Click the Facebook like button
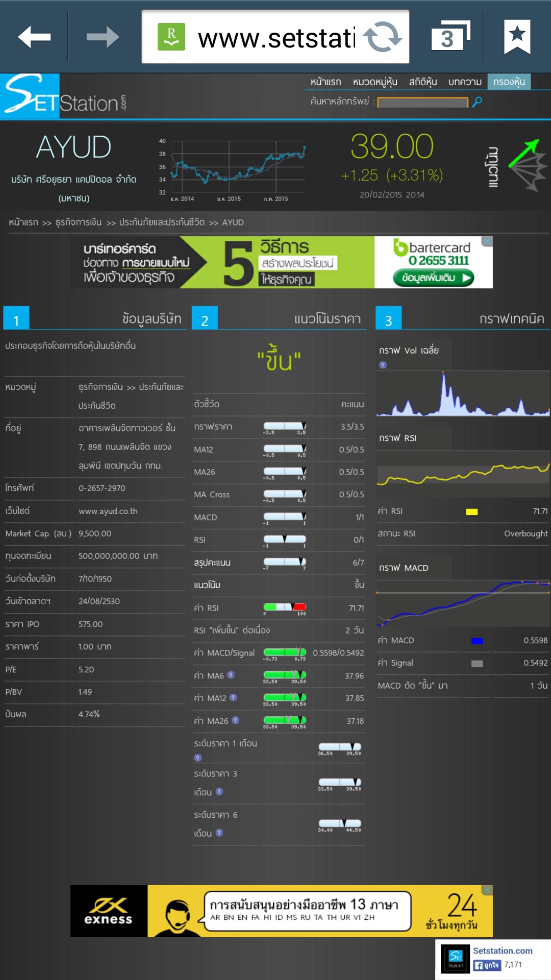Viewport: 551px width, 980px height. (x=487, y=965)
